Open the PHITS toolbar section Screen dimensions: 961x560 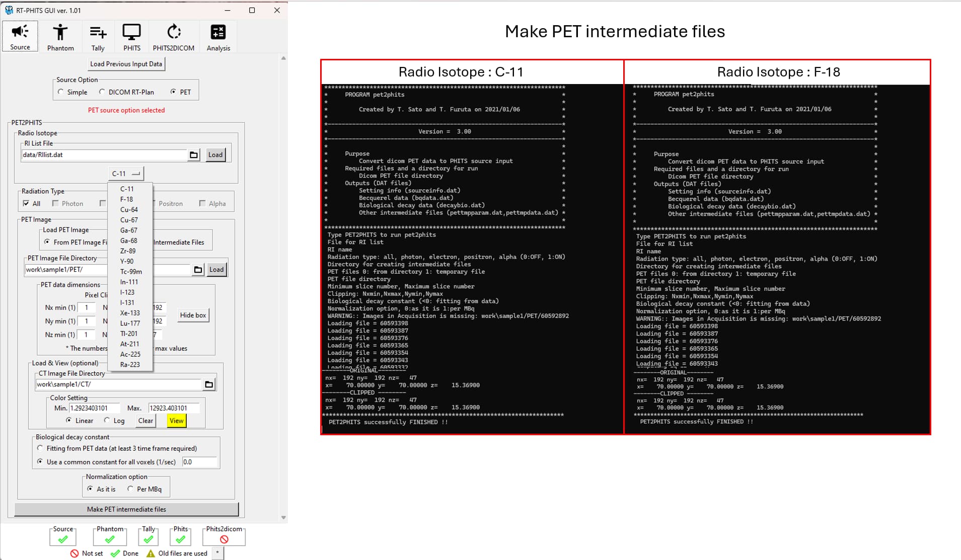(x=132, y=36)
